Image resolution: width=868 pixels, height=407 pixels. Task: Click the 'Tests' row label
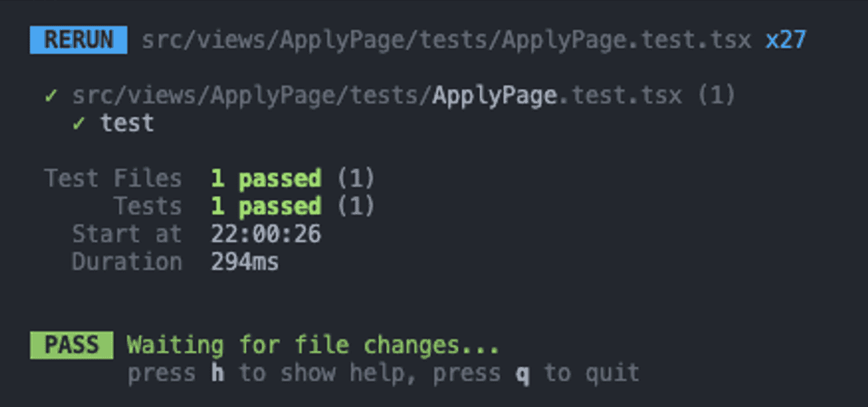coord(148,206)
